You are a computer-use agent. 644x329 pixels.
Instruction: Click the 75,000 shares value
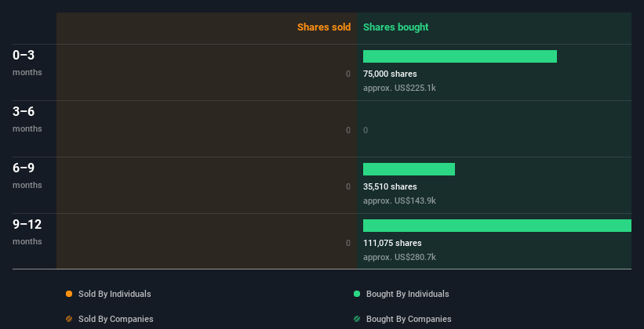(390, 74)
